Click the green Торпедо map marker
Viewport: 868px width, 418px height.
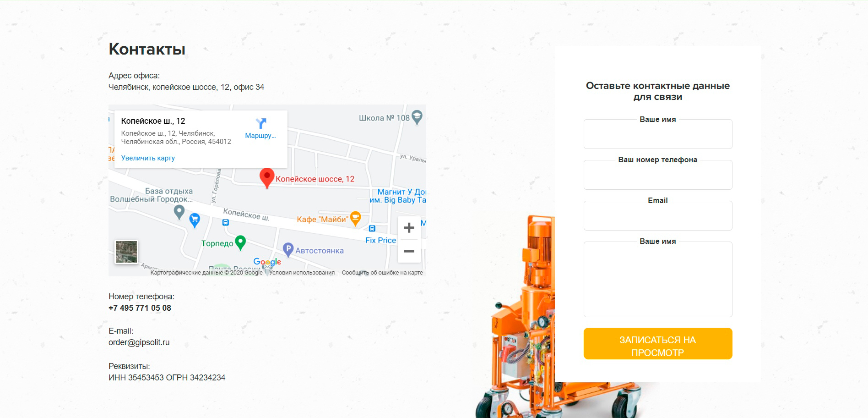tap(240, 242)
